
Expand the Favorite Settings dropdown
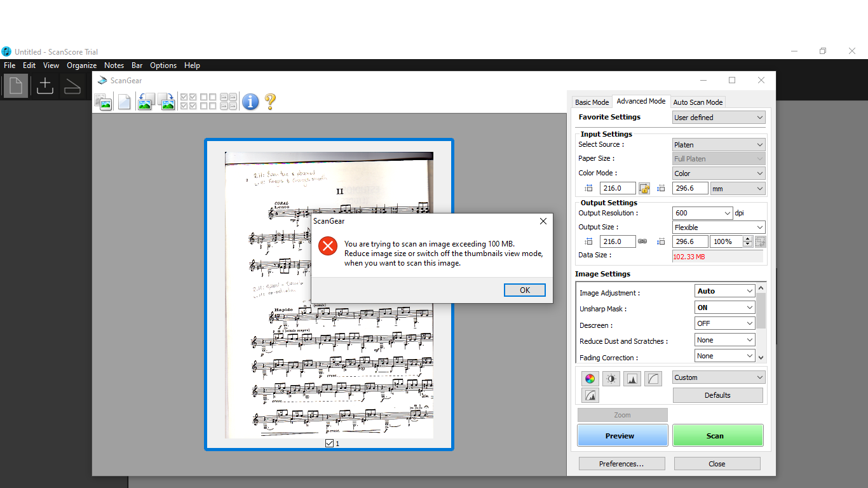(x=719, y=118)
